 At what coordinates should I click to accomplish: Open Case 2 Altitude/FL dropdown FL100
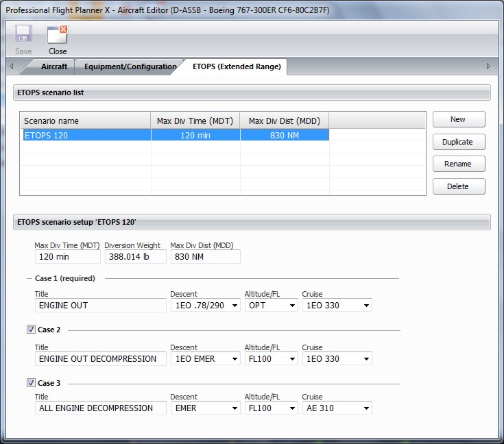click(272, 358)
